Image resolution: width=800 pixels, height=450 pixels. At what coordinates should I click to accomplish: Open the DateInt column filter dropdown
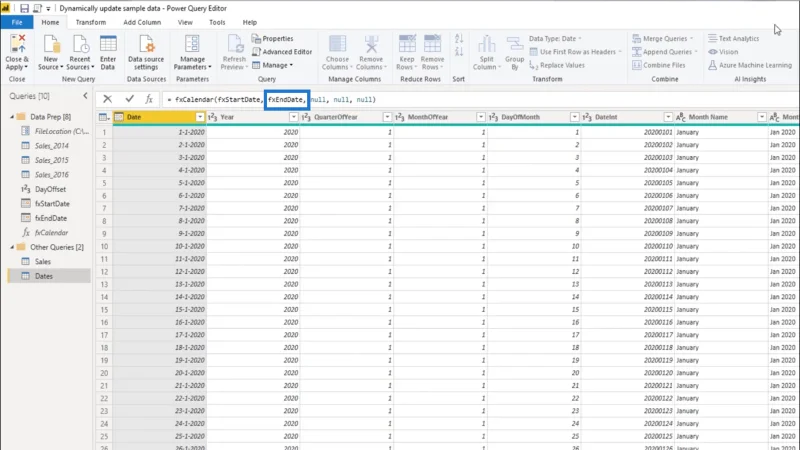tap(668, 117)
